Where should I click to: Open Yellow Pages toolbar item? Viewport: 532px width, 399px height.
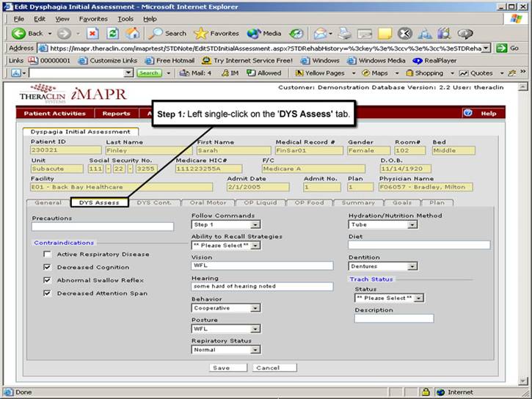point(320,73)
